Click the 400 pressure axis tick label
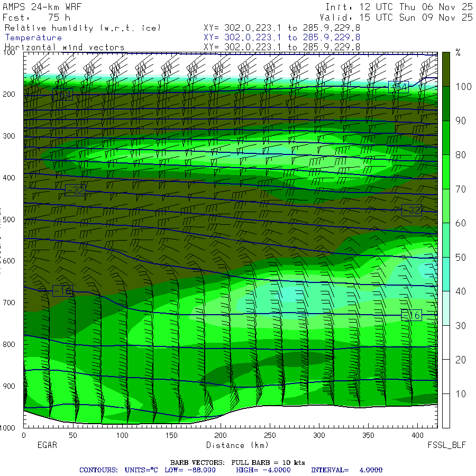The height and width of the screenshot is (476, 476). [x=9, y=178]
